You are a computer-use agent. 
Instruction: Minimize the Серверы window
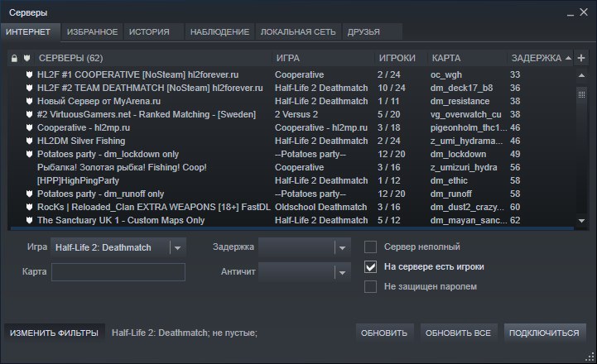tap(570, 13)
